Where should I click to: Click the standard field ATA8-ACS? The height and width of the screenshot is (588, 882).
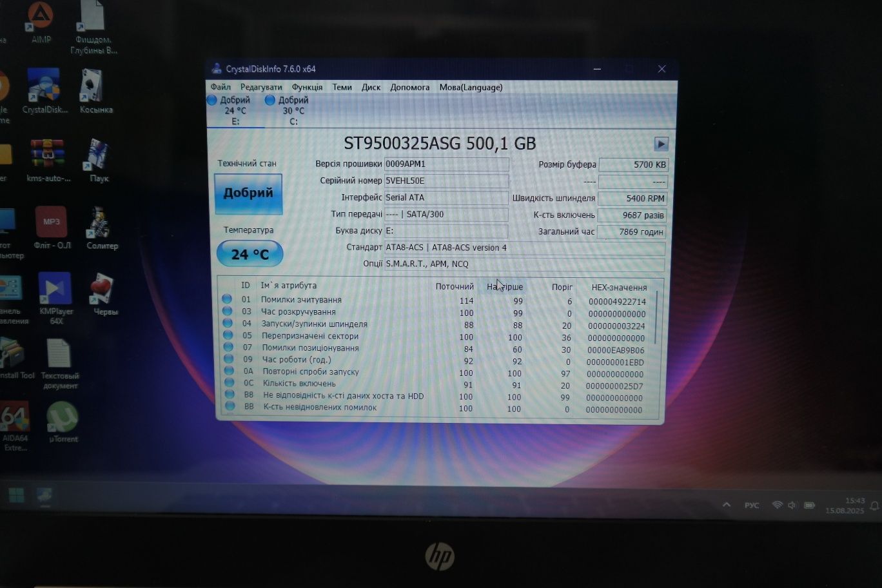pos(524,248)
